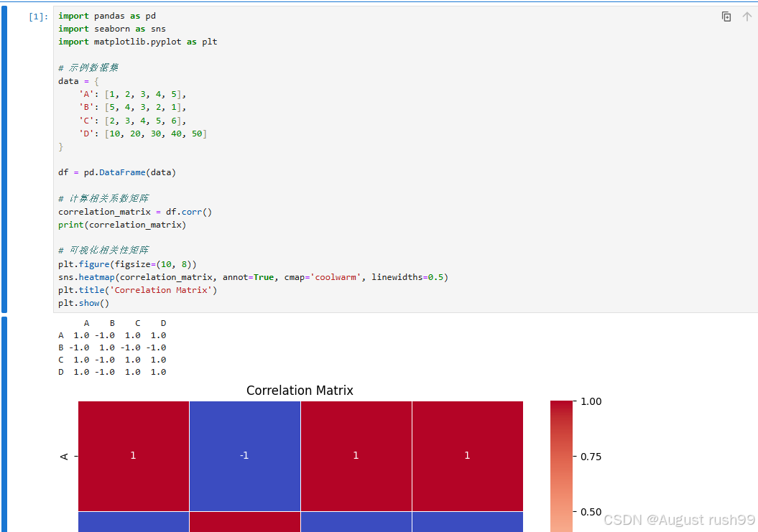Click the [1]: cell prompt
The image size is (758, 532).
point(38,17)
